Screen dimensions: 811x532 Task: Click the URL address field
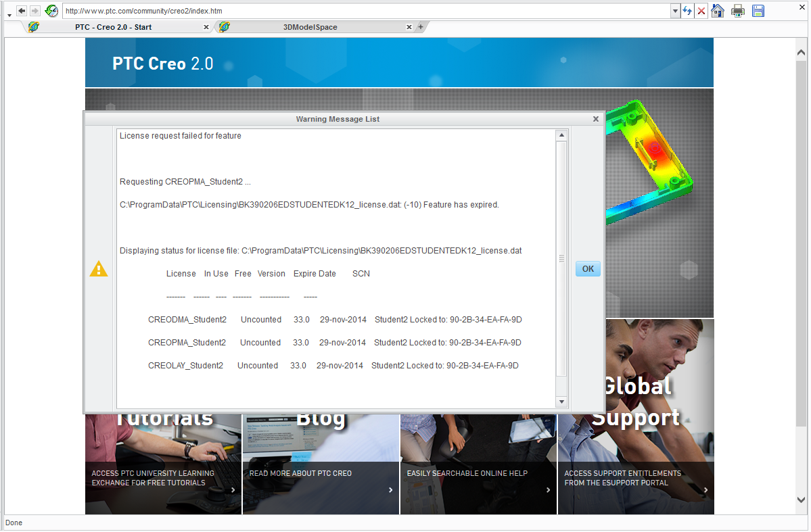pos(366,11)
